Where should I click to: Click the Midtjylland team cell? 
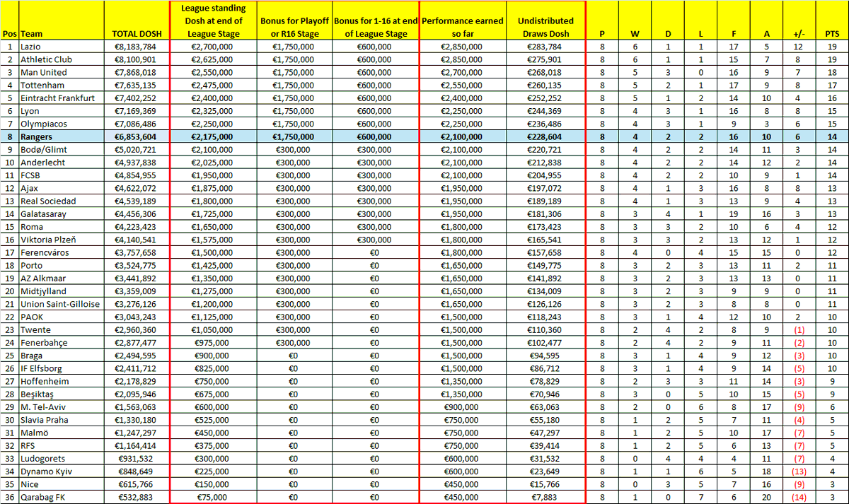coord(62,291)
